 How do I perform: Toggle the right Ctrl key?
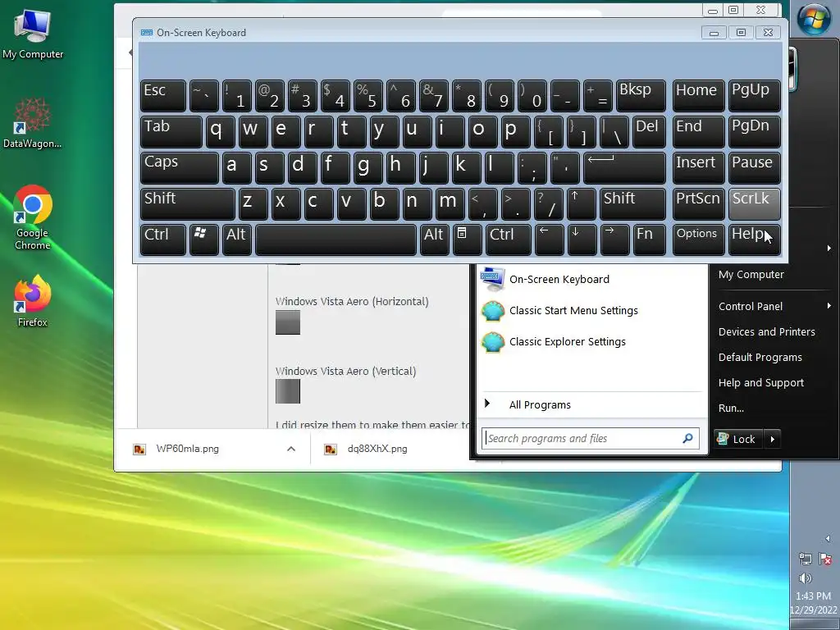508,240
